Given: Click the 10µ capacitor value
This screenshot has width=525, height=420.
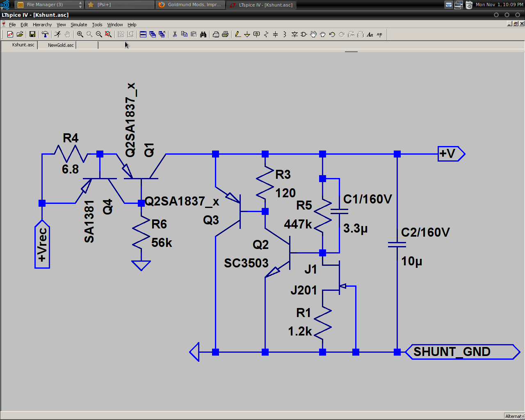Looking at the screenshot, I should coord(412,261).
